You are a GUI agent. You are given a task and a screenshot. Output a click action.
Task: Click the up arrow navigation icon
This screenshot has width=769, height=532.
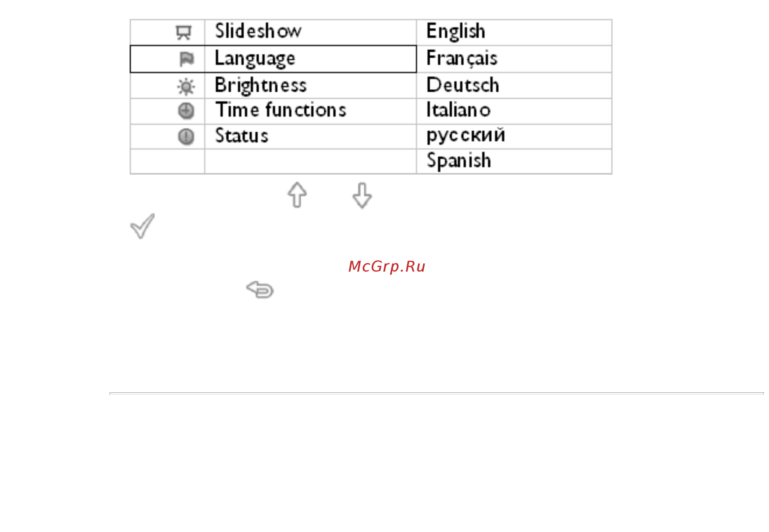298,195
